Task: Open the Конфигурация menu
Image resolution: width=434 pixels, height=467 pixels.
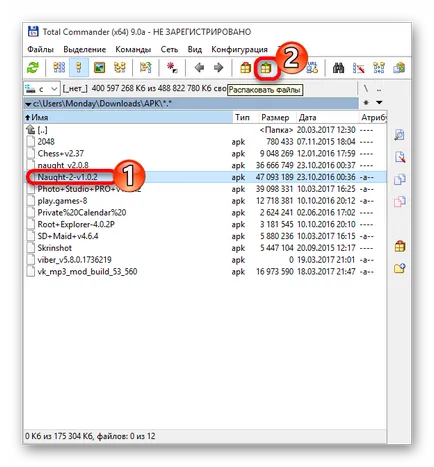Action: [239, 50]
